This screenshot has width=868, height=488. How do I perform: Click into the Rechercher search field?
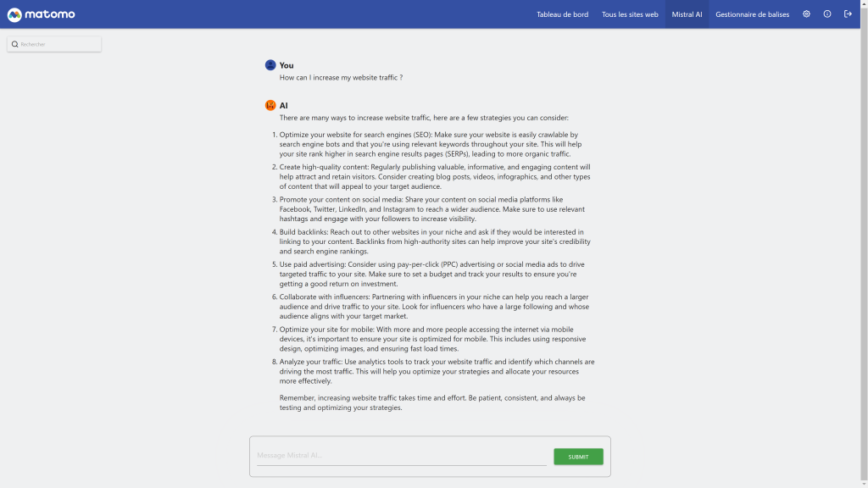[59, 44]
